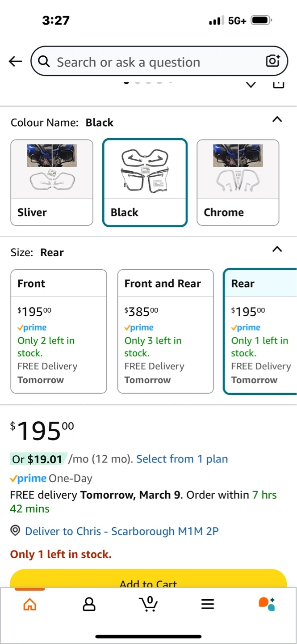Select the Chrome colour option
297x644 pixels.
click(238, 182)
